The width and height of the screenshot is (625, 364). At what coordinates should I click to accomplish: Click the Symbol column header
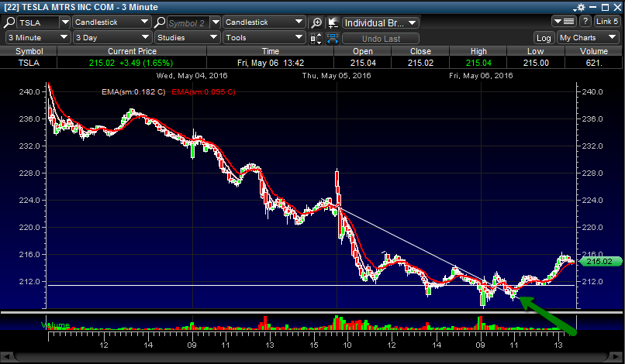29,51
